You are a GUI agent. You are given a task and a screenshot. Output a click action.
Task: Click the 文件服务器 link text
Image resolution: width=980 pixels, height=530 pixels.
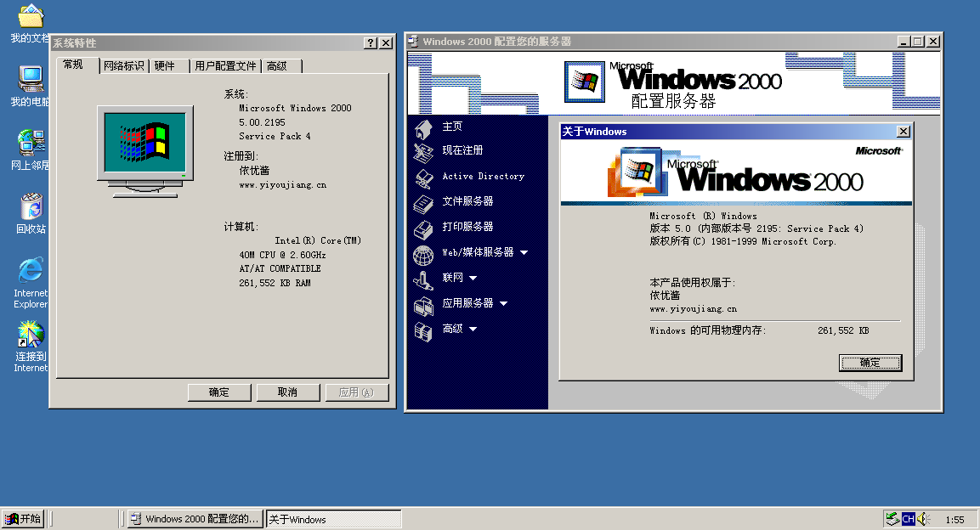point(467,201)
